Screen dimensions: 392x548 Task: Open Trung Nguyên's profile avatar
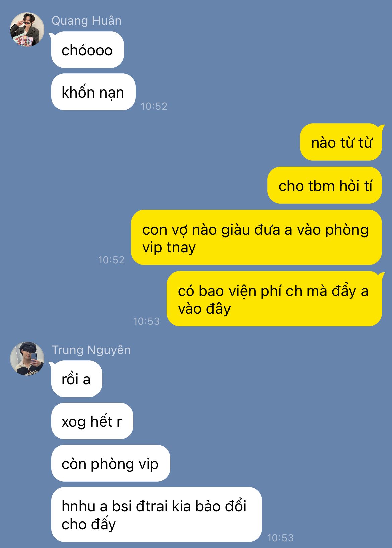[x=27, y=359]
